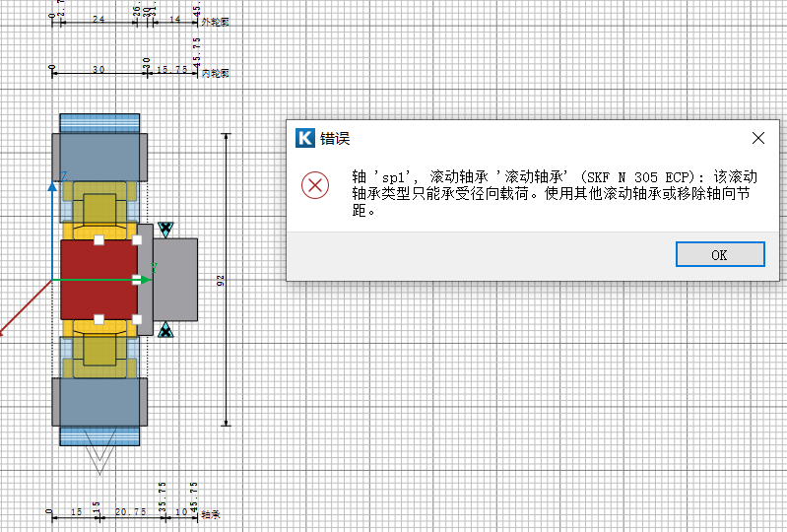Click the 10 dimension value in bearing row
The height and width of the screenshot is (532, 787).
tap(181, 512)
